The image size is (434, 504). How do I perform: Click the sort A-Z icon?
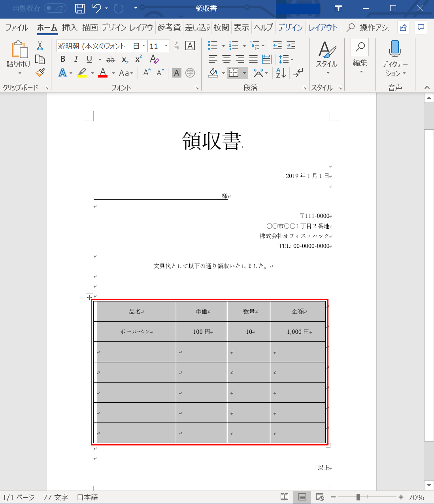(x=281, y=73)
